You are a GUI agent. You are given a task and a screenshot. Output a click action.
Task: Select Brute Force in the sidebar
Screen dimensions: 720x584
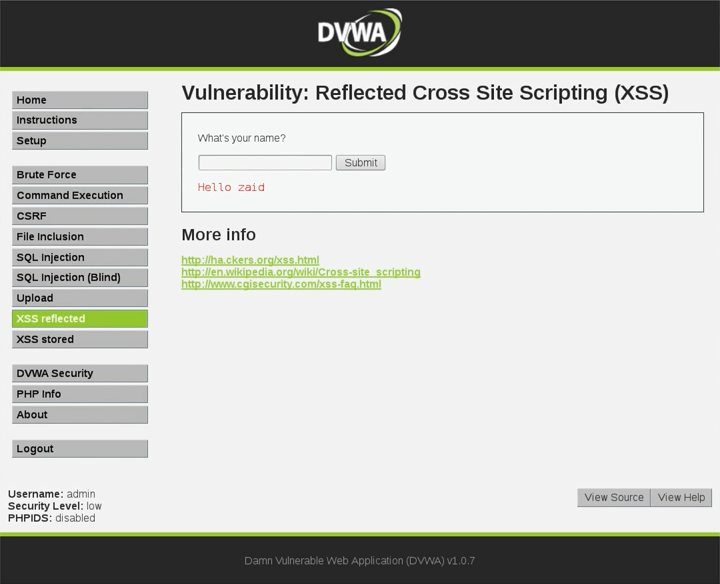(80, 175)
